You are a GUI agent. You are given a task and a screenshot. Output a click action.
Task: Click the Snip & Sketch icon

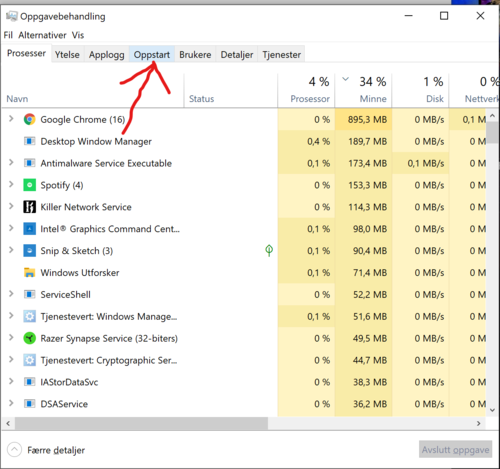29,251
